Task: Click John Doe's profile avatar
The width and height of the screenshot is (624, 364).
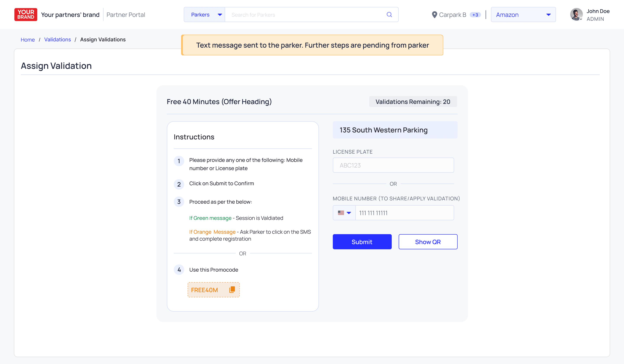Action: coord(576,14)
